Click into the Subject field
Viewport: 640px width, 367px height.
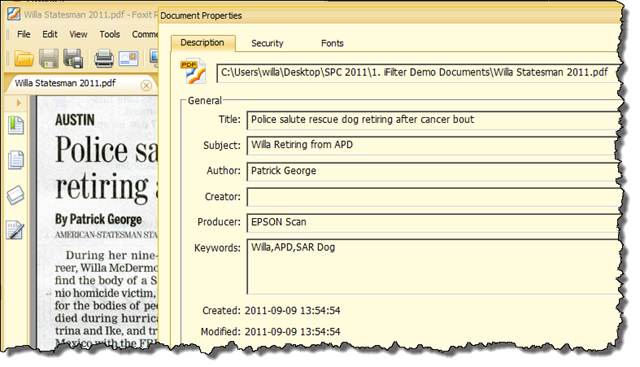pyautogui.click(x=432, y=145)
